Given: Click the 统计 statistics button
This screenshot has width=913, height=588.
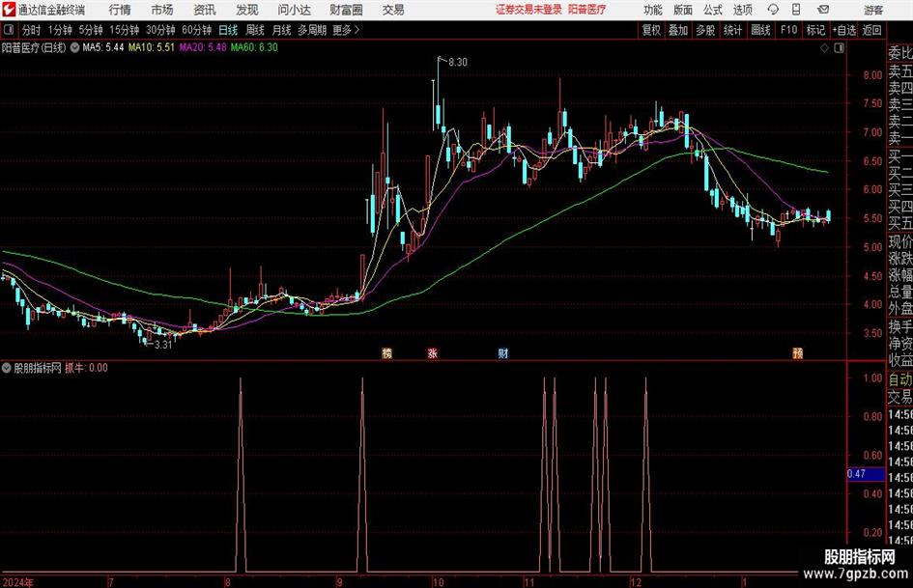Looking at the screenshot, I should pos(732,30).
